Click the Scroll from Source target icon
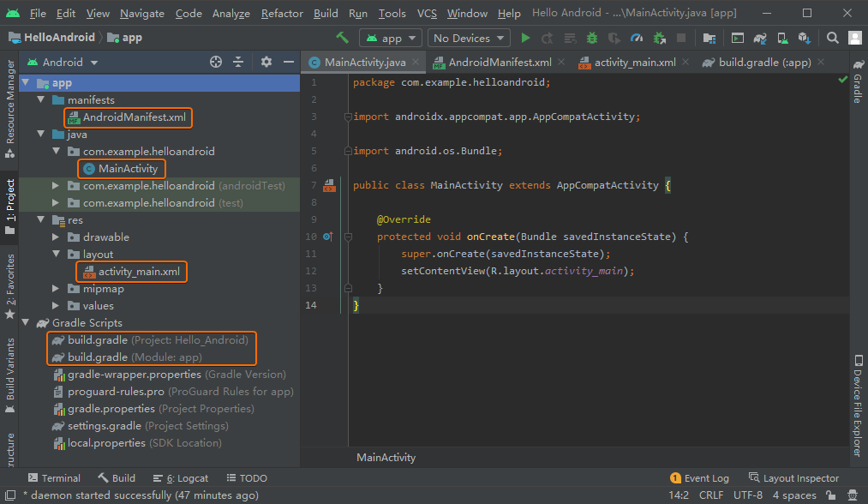The height and width of the screenshot is (504, 868). (216, 62)
